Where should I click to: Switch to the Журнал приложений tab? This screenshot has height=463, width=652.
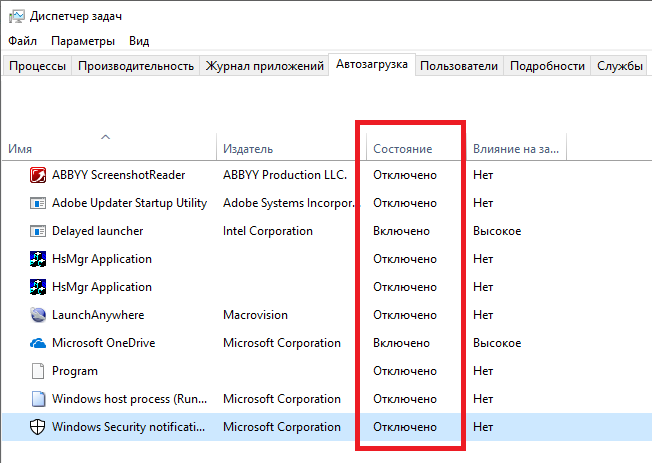[x=264, y=66]
